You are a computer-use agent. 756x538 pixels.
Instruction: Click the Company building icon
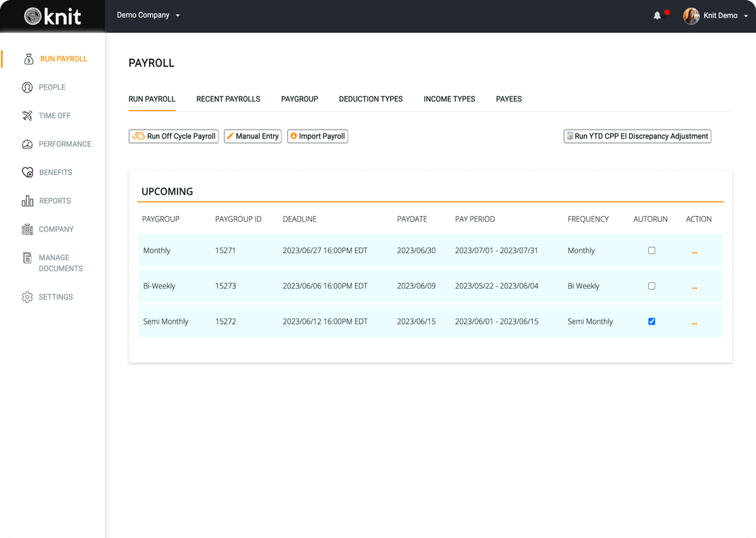[x=28, y=229]
